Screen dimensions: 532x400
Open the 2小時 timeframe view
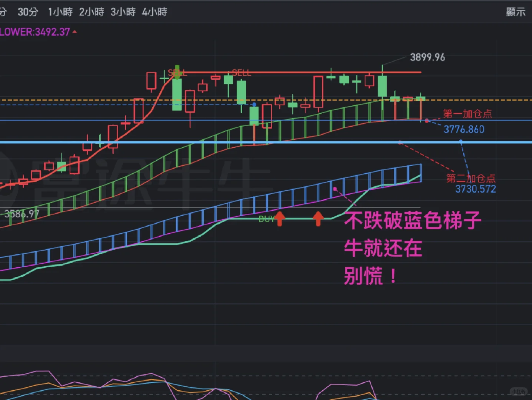point(92,12)
